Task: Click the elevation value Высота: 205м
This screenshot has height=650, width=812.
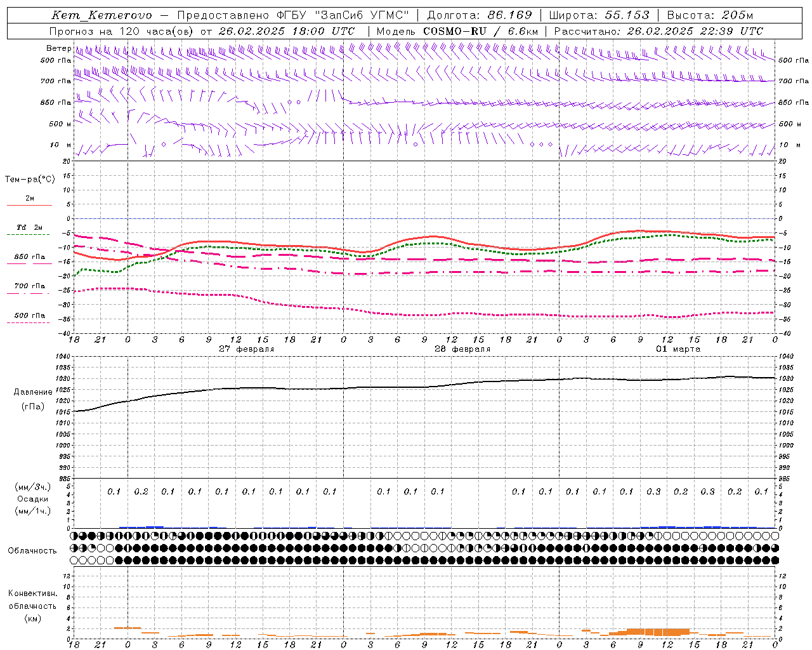Action: pos(710,15)
